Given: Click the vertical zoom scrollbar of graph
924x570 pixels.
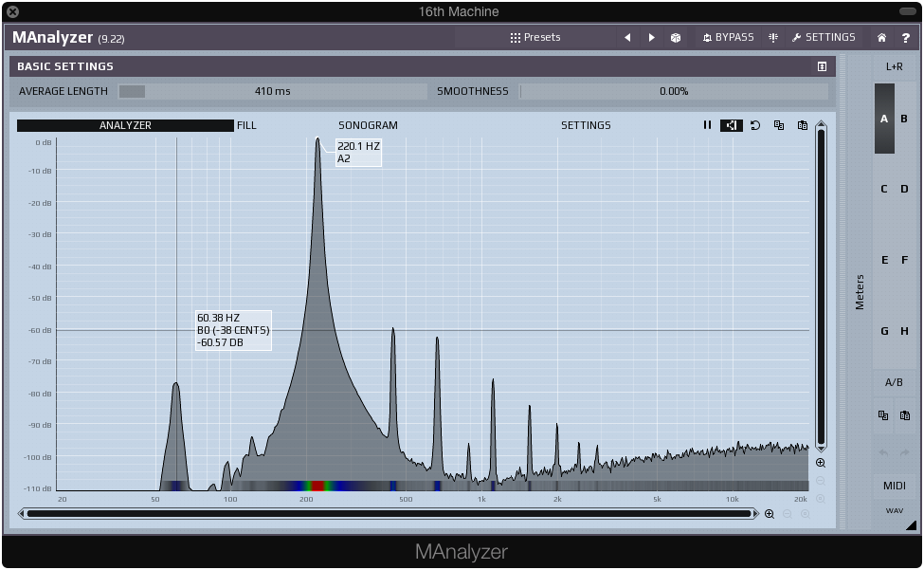Looking at the screenshot, I should click(821, 287).
